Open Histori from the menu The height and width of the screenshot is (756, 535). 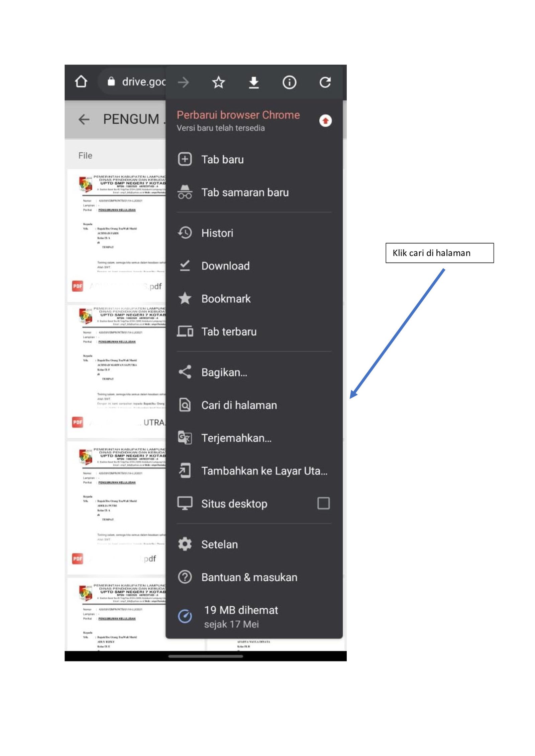[254, 233]
